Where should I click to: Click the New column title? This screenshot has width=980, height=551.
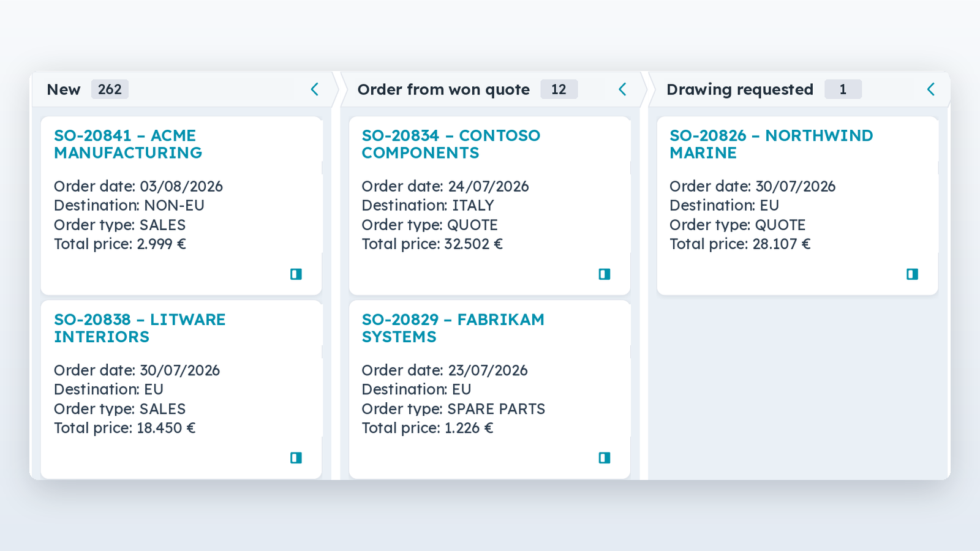tap(64, 89)
